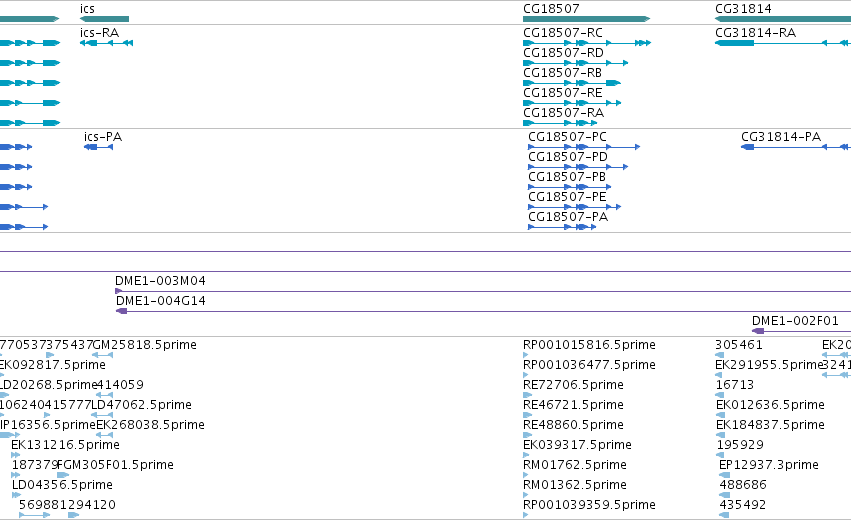The height and width of the screenshot is (520, 851).
Task: Select EST RP001039359.5prime
Action: pos(589,505)
